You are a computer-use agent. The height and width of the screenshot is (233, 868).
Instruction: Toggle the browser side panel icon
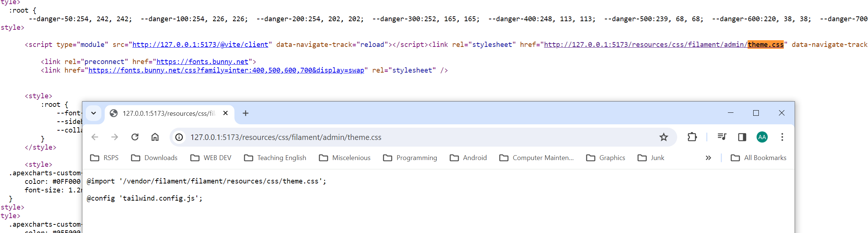tap(742, 137)
